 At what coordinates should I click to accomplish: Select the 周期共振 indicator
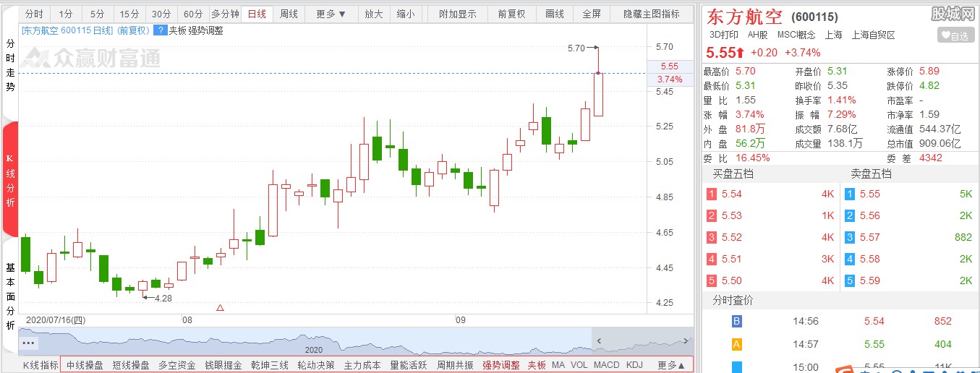(455, 365)
